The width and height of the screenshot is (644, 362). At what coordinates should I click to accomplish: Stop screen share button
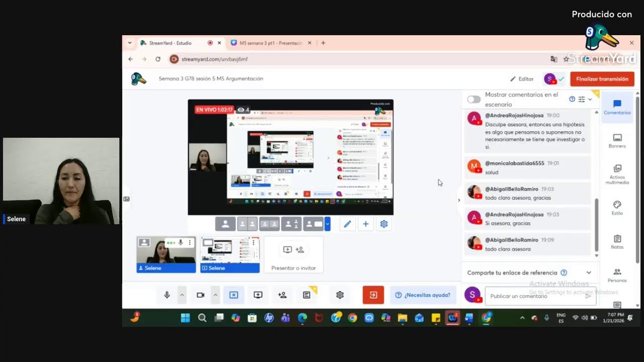coord(233,295)
